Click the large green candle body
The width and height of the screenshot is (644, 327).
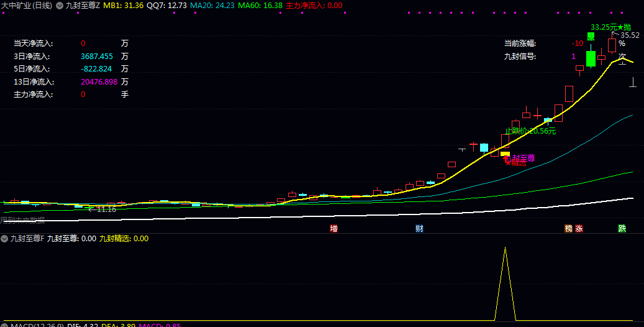591,59
